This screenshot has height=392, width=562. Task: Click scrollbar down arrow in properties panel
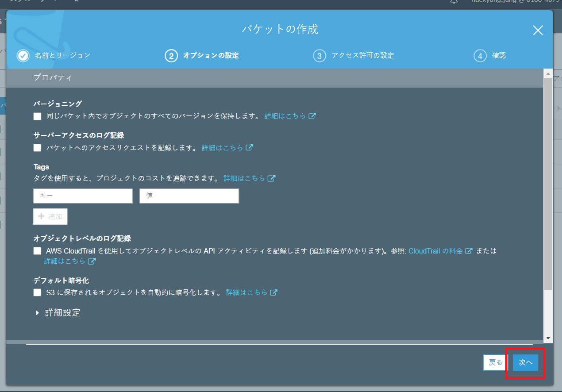(x=548, y=338)
